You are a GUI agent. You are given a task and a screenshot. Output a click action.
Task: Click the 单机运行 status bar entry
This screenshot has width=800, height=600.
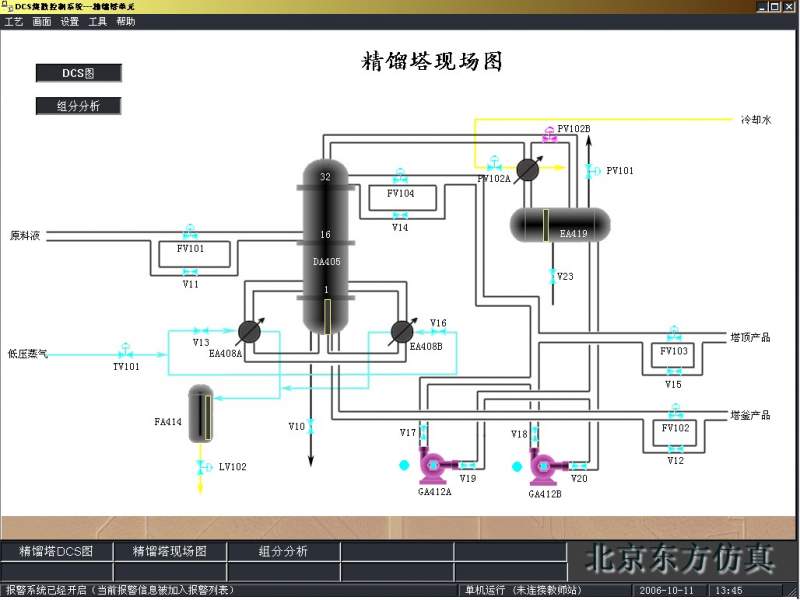(523, 591)
